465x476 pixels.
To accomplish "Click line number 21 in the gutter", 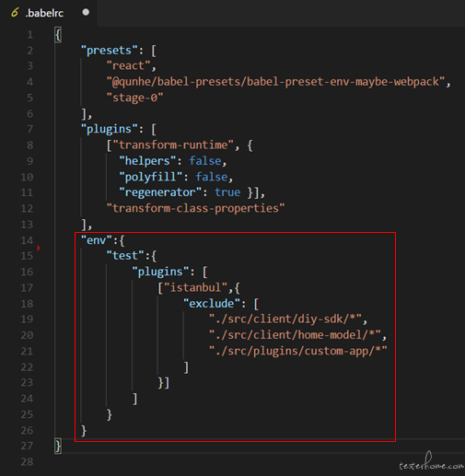I will 27,351.
